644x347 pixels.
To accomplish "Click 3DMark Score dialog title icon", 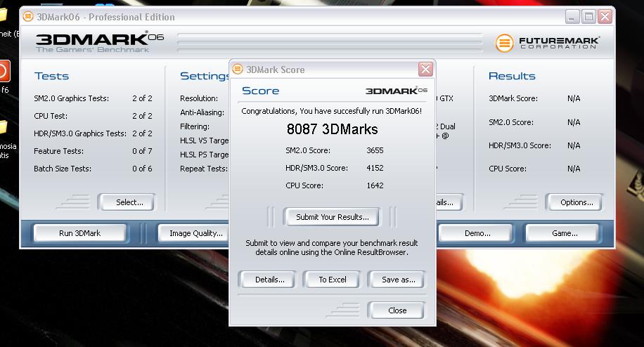I will 238,69.
